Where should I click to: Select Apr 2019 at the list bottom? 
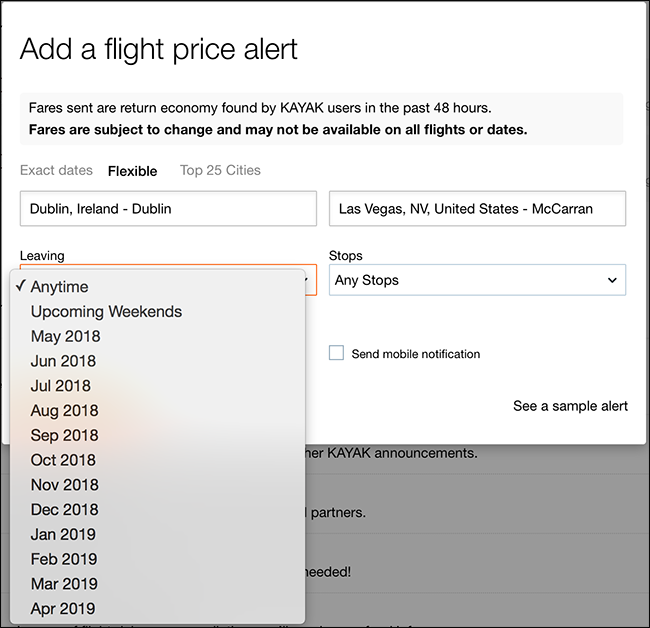(x=63, y=608)
